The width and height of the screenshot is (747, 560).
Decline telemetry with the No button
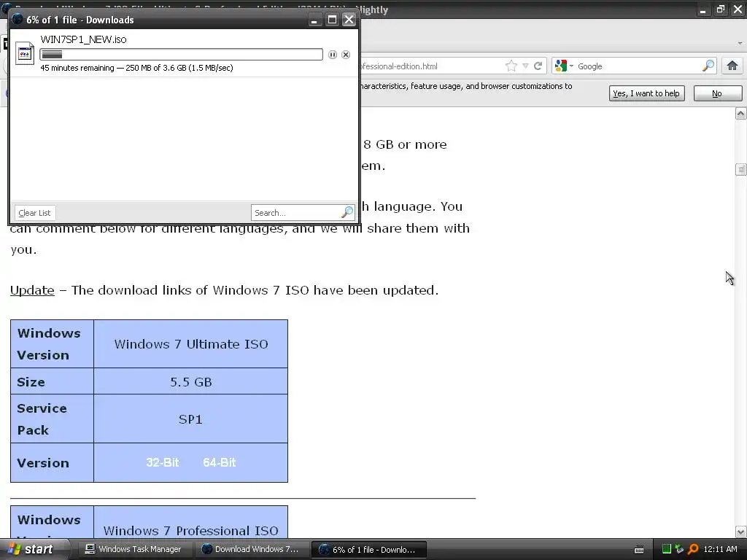click(x=718, y=93)
